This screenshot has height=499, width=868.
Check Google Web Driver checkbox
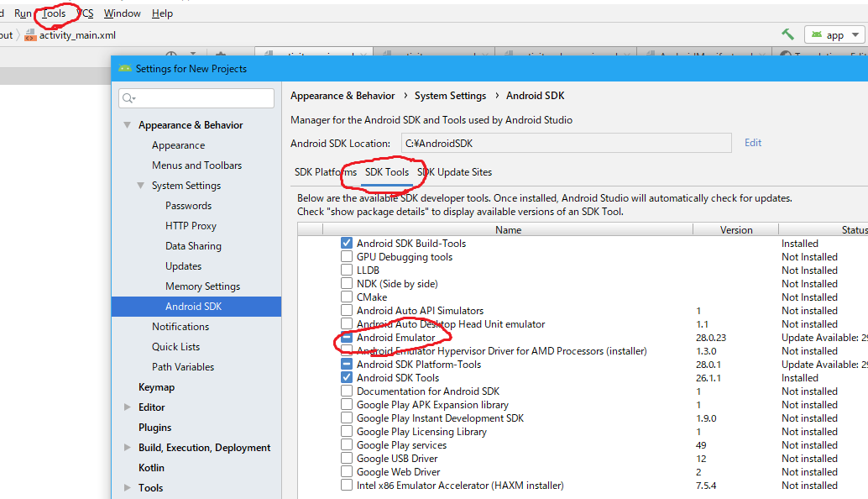coord(347,472)
